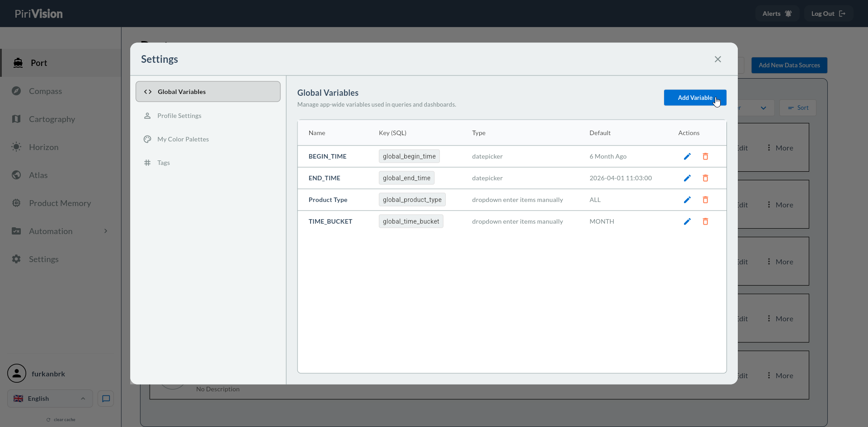868x427 pixels.
Task: Click the Cartography map icon
Action: click(x=16, y=119)
